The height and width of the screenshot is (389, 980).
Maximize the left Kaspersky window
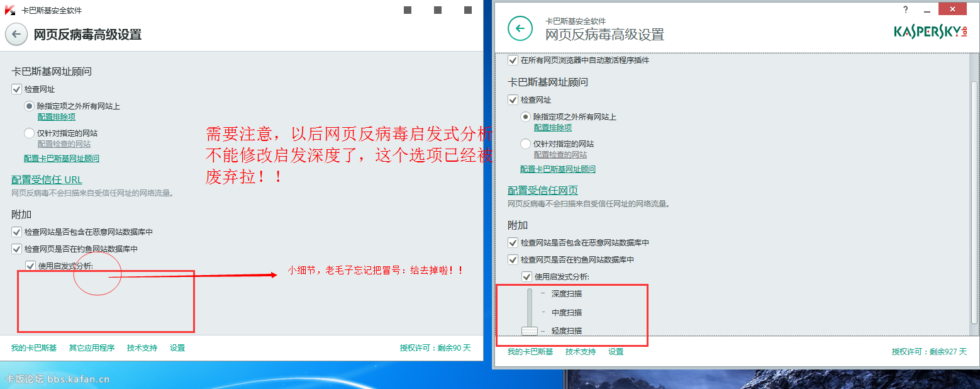pos(438,10)
